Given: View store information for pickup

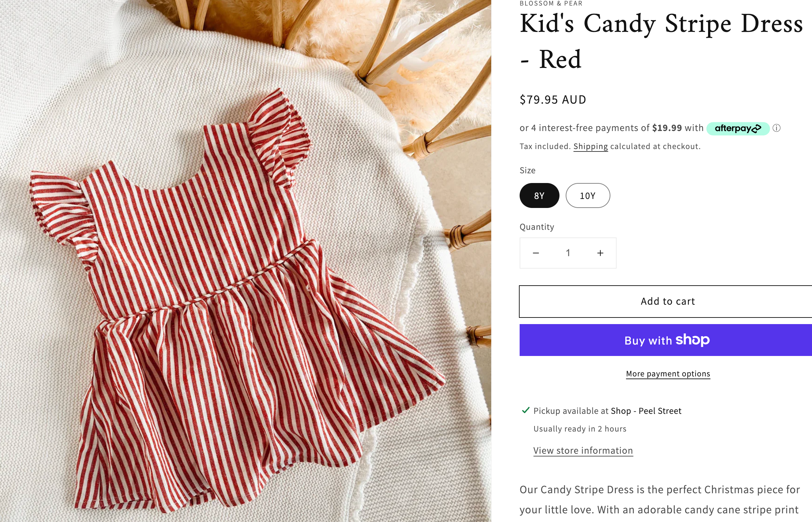Looking at the screenshot, I should click(x=583, y=451).
